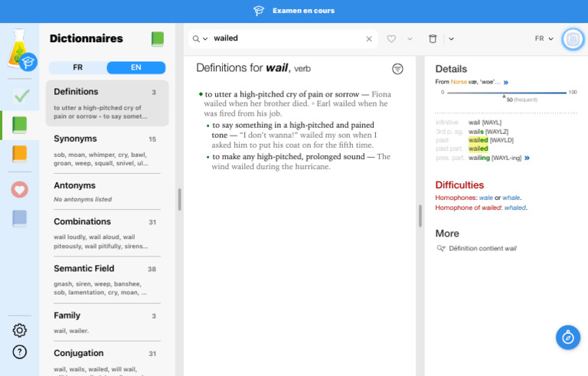Select the green dictionaries book in sidebar
The image size is (588, 376).
point(19,125)
